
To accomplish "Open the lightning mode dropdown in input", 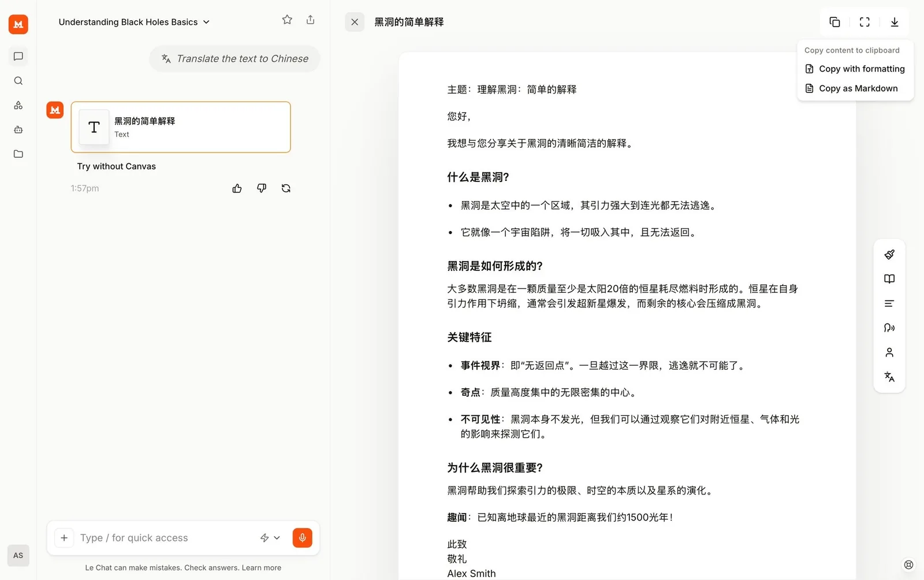I will [x=270, y=538].
